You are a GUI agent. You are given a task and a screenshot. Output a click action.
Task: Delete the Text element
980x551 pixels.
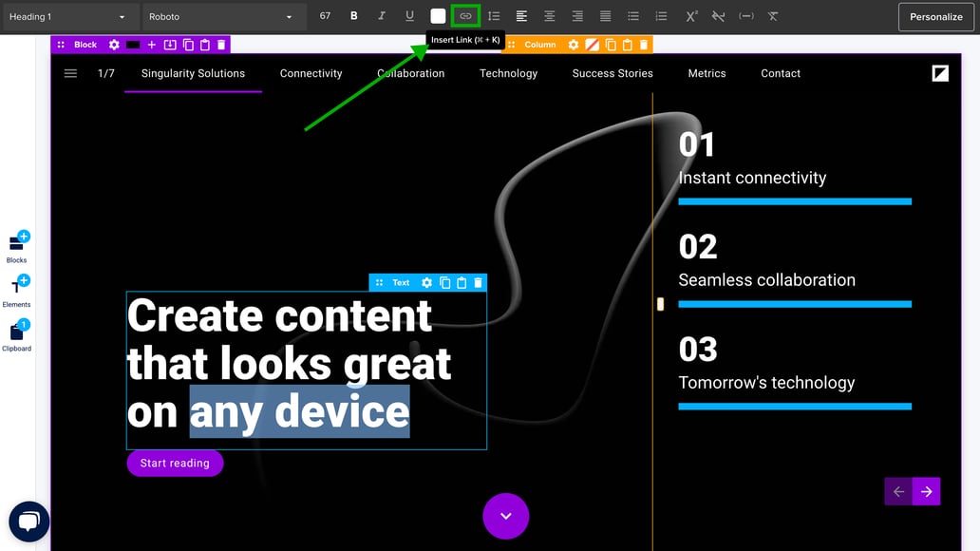click(478, 283)
